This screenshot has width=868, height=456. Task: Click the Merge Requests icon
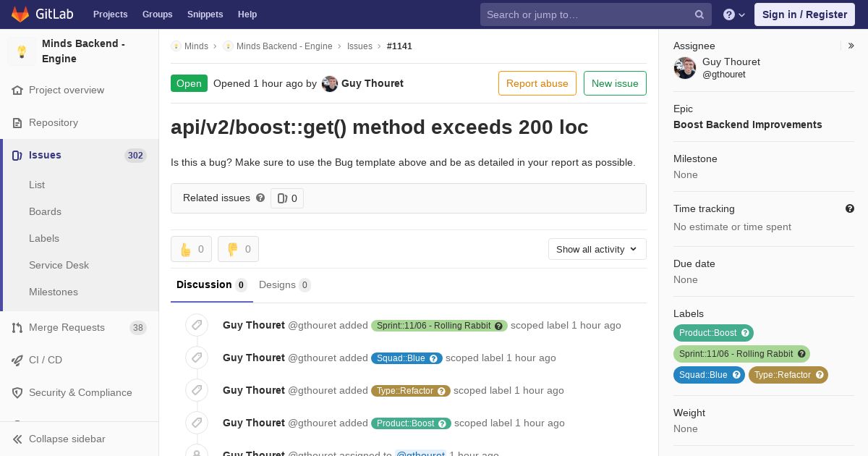coord(17,328)
